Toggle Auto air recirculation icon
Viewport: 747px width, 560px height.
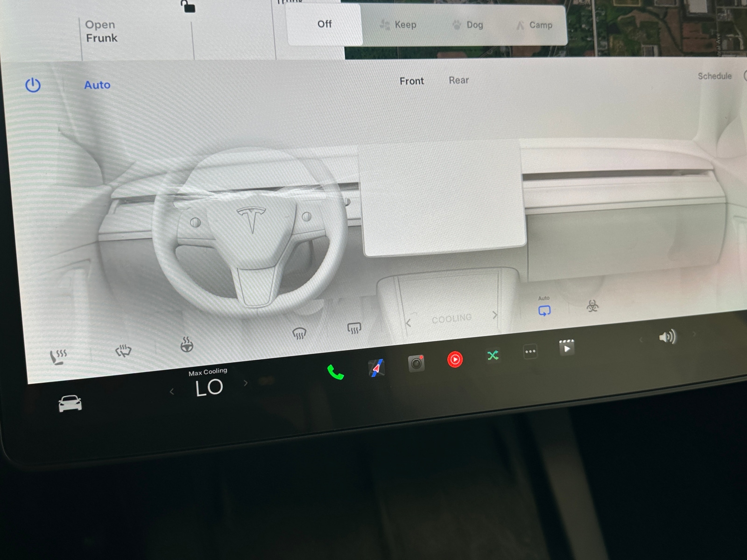click(x=544, y=310)
